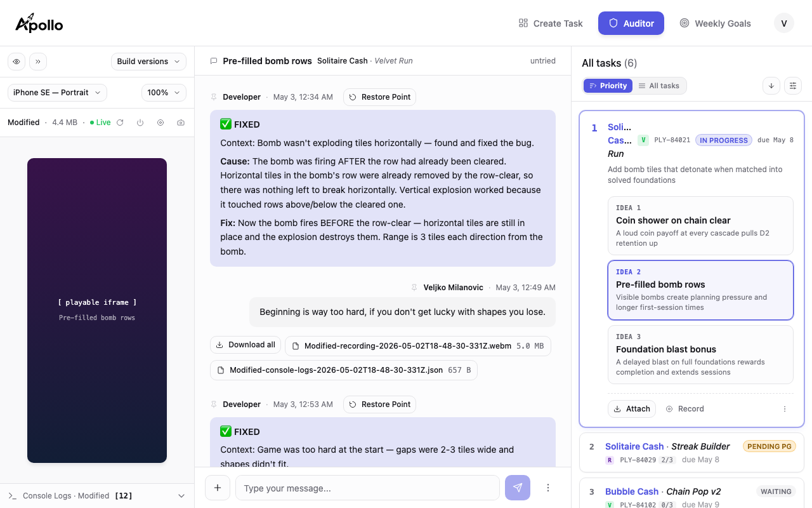Click the record target icon in preview toolbar

(x=160, y=123)
